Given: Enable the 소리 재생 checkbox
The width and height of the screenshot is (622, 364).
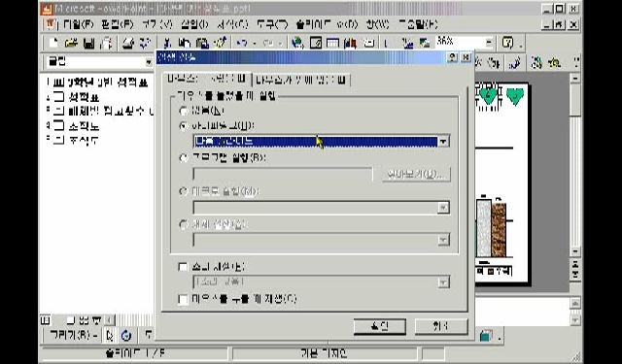Looking at the screenshot, I should [x=183, y=267].
